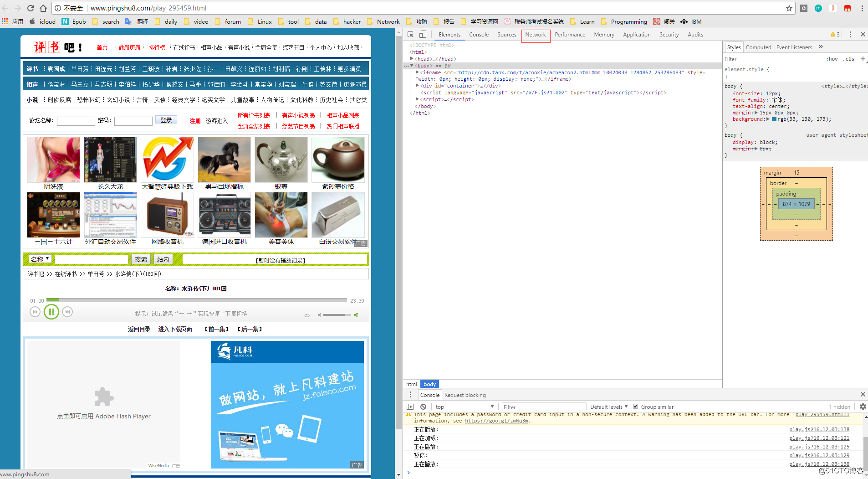The height and width of the screenshot is (479, 868).
Task: Go to 【后一集】 next episode link
Action: click(x=250, y=329)
